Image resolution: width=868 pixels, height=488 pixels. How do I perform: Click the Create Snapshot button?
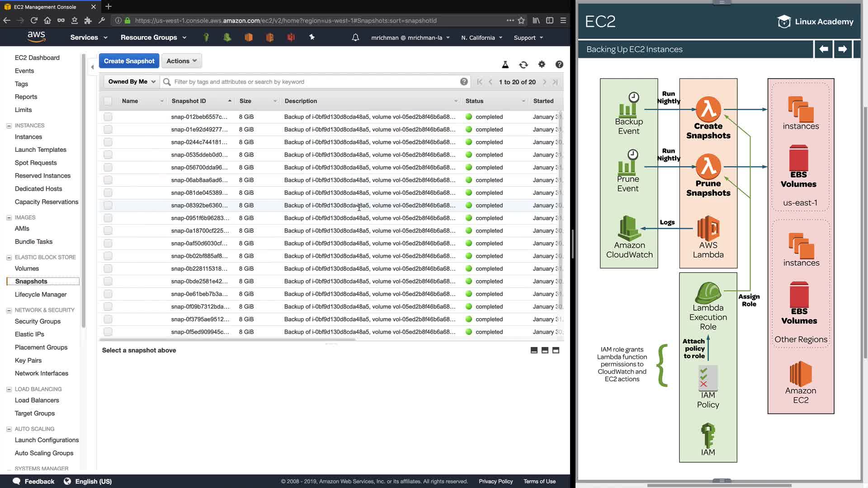(129, 61)
